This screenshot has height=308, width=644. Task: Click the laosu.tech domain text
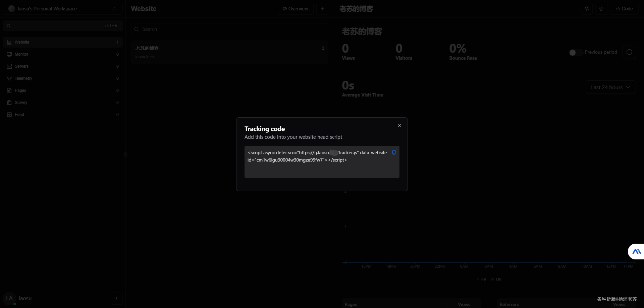tap(145, 57)
